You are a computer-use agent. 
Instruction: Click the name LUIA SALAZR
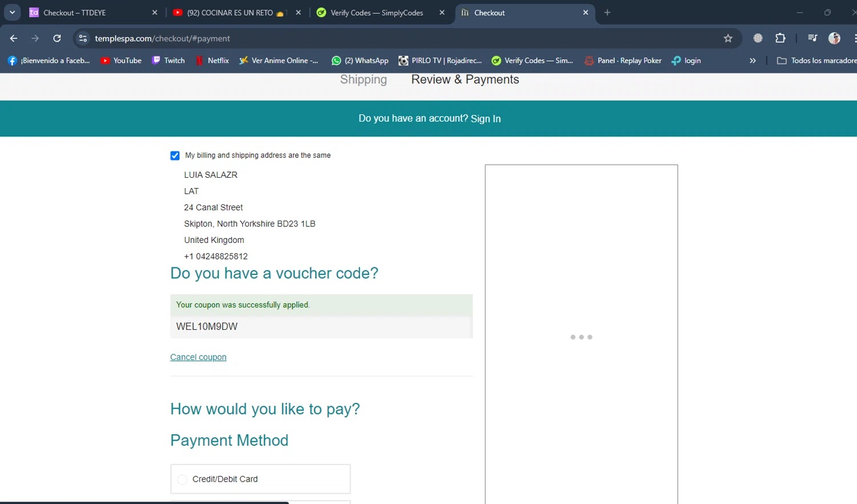pyautogui.click(x=211, y=175)
